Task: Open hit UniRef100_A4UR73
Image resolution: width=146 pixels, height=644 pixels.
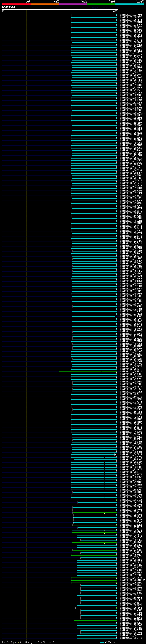Action: click(131, 40)
